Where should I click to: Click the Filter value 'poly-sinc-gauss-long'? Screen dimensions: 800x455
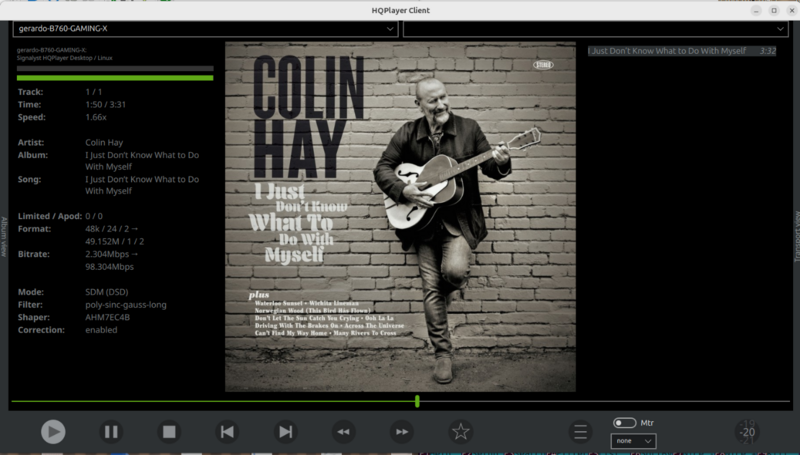coord(126,305)
